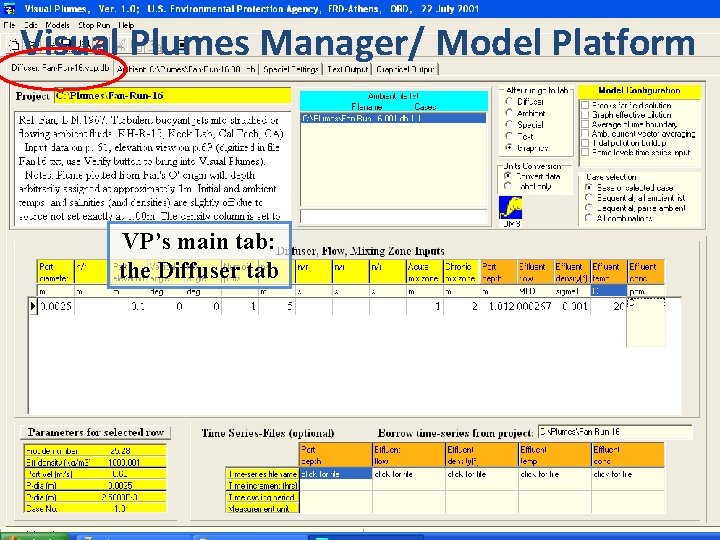Screen dimensions: 720x540
Task: Open the sigmaT units cell for Effluent density
Action: [572, 291]
